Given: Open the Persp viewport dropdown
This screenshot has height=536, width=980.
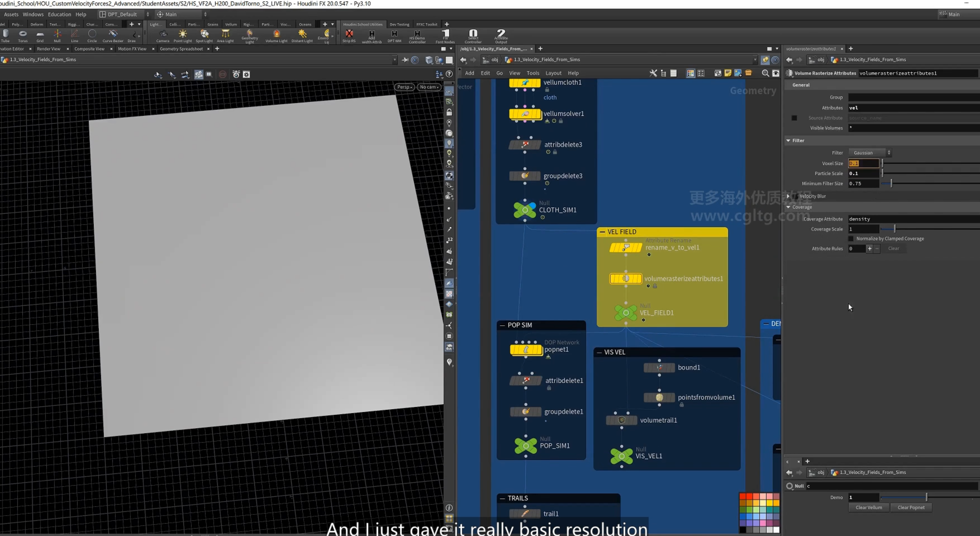Looking at the screenshot, I should [x=405, y=87].
